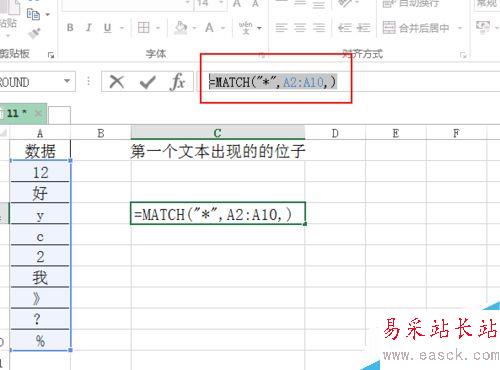The image size is (500, 370).
Task: Click header cell 第一个文本出现的的位子
Action: pos(218,151)
